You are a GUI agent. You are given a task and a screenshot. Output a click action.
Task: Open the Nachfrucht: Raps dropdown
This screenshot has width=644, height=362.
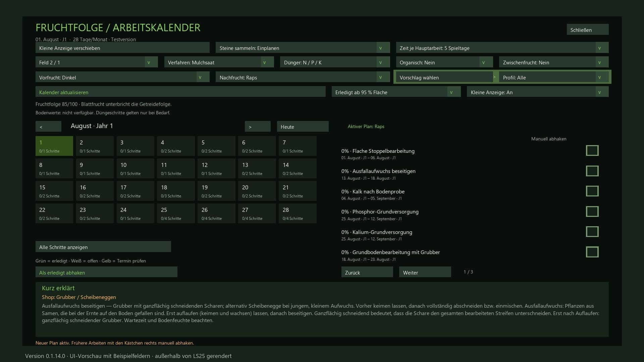[x=303, y=77]
